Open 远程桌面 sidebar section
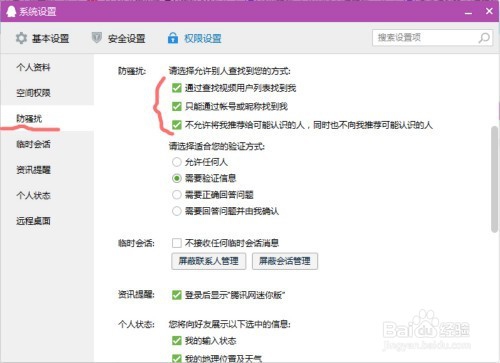This screenshot has height=363, width=500. 33,221
